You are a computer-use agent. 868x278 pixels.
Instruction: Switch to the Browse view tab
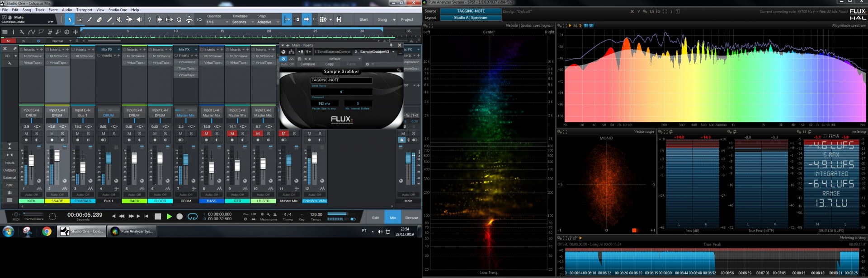pos(411,218)
